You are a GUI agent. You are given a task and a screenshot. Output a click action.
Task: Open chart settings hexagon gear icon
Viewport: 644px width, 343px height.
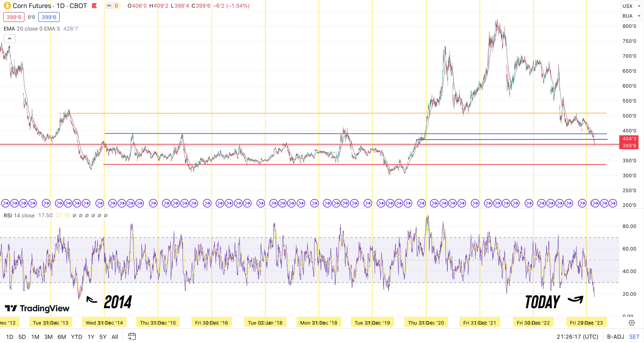[x=631, y=323]
